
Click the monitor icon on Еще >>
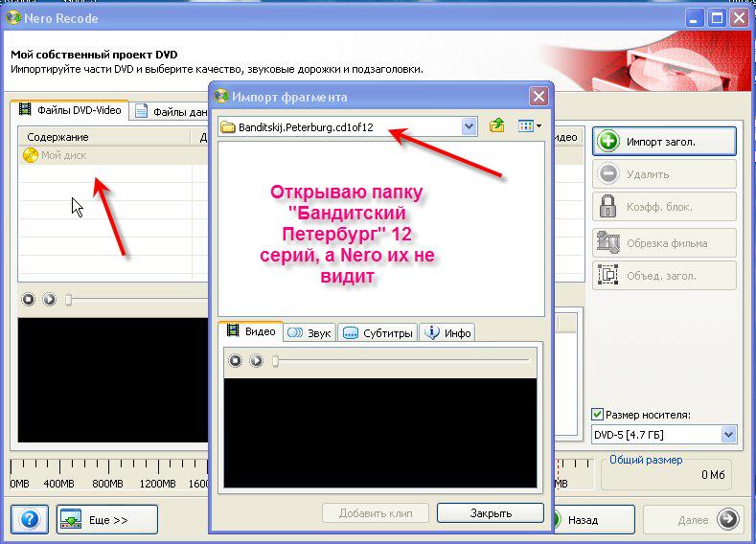coord(71,519)
